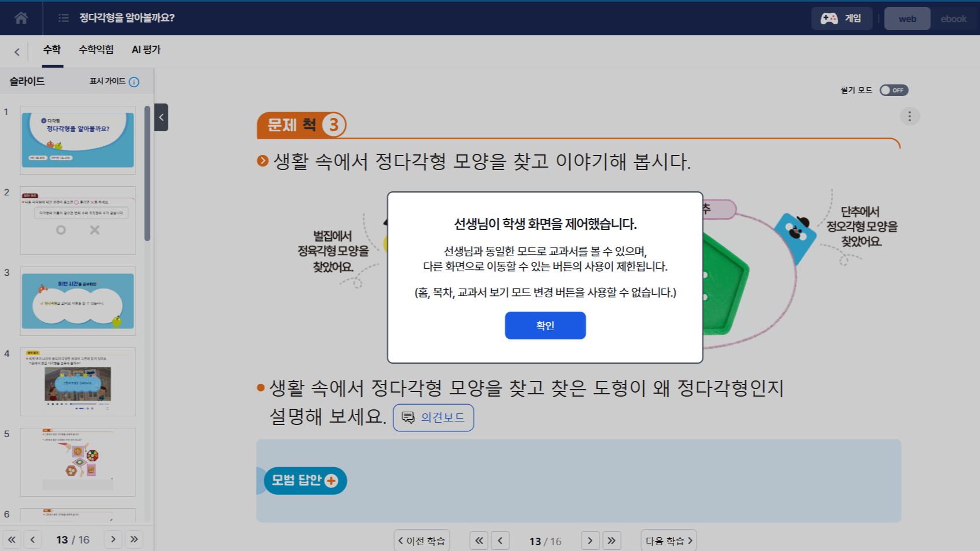Open slide 1 thumbnail

pos(78,140)
